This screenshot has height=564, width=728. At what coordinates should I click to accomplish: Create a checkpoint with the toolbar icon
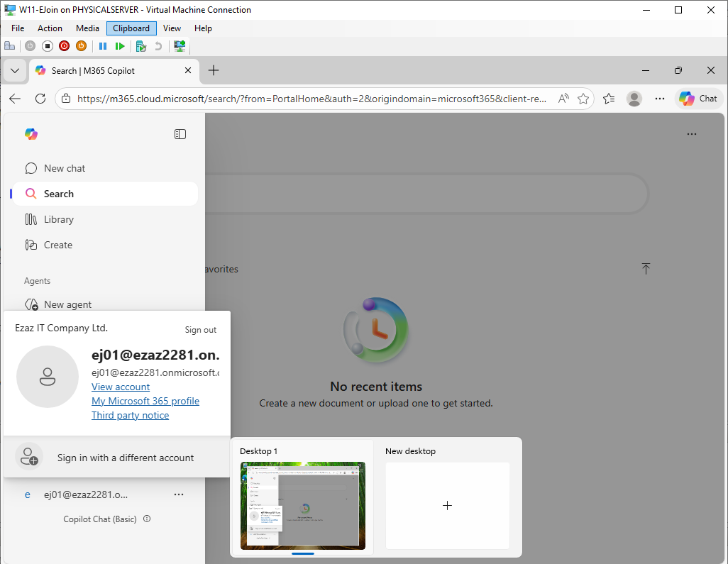click(141, 46)
